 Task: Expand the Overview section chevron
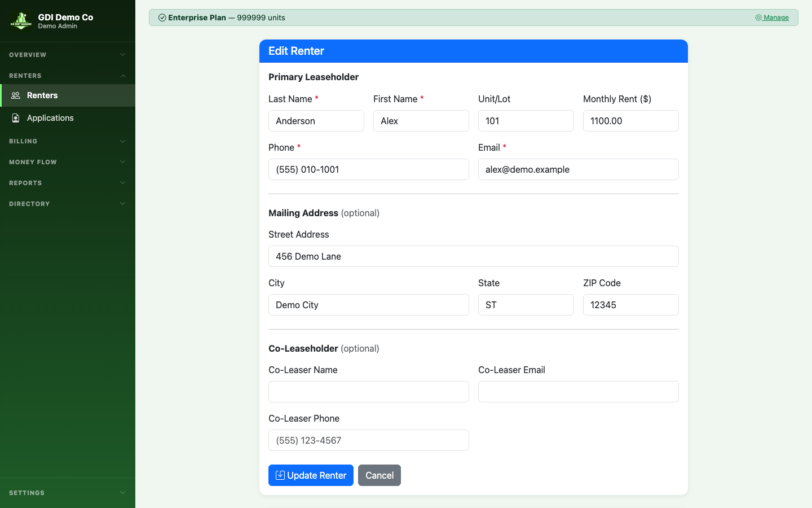tap(123, 55)
